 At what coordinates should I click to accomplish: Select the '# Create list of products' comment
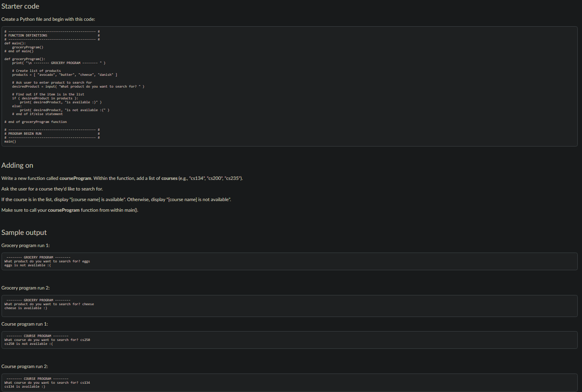click(x=37, y=71)
